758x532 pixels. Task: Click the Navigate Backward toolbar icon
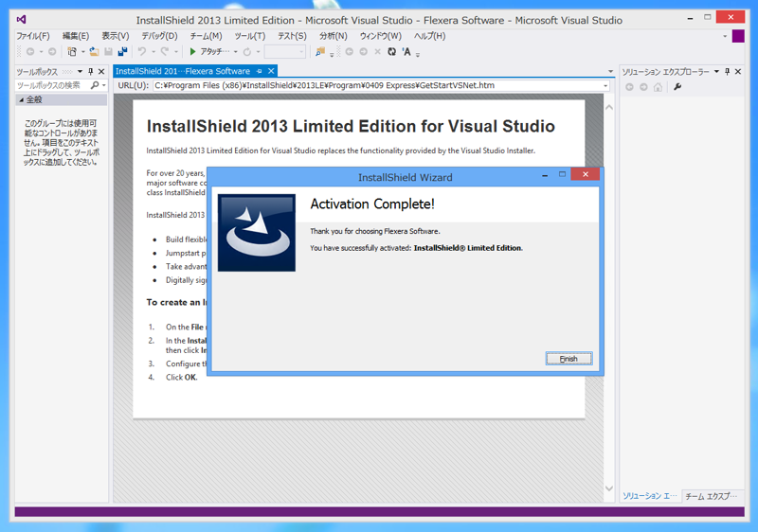(x=30, y=51)
